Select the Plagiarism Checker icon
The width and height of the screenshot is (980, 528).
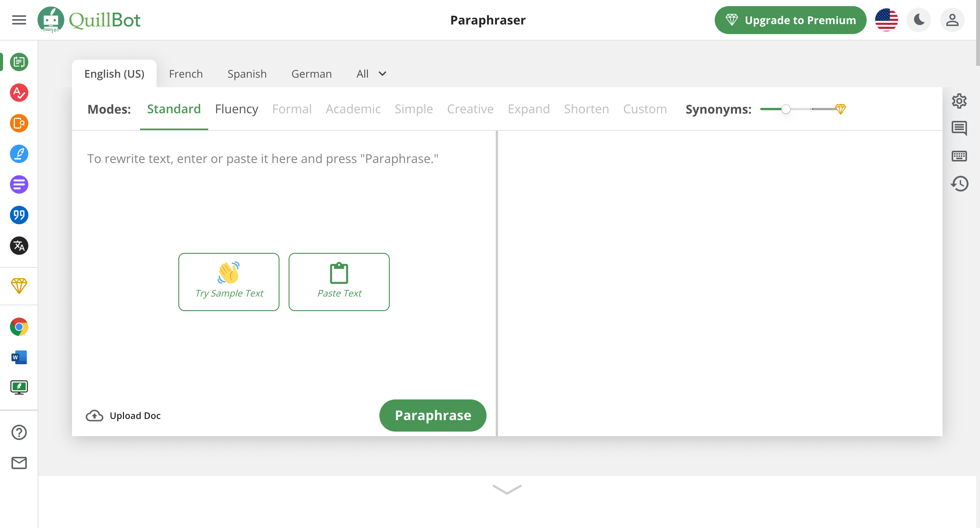(x=19, y=124)
